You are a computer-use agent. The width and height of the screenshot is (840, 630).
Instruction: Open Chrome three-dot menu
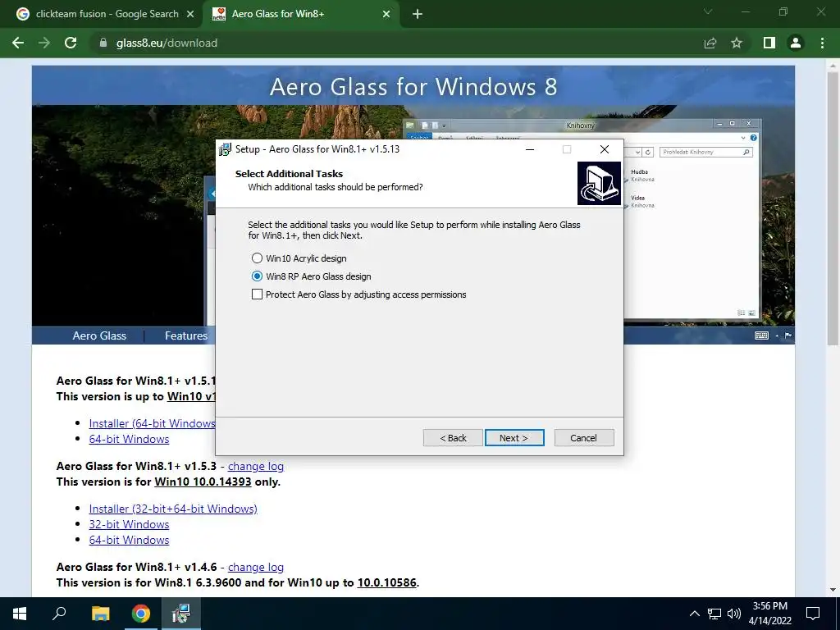(x=822, y=43)
